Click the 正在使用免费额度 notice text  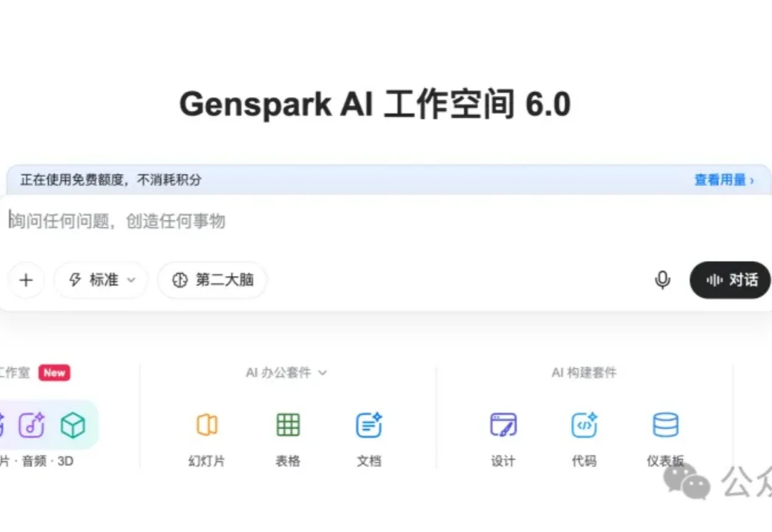point(112,179)
